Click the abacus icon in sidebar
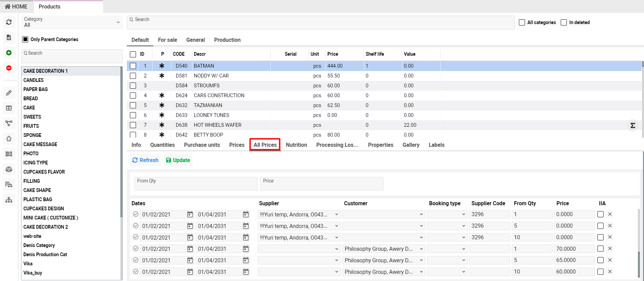The width and height of the screenshot is (644, 281). click(x=9, y=154)
